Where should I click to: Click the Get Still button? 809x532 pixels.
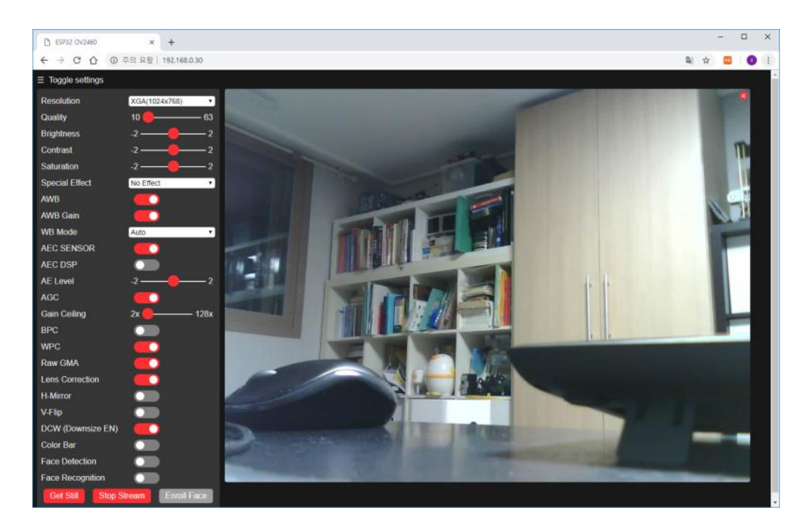[x=65, y=496]
